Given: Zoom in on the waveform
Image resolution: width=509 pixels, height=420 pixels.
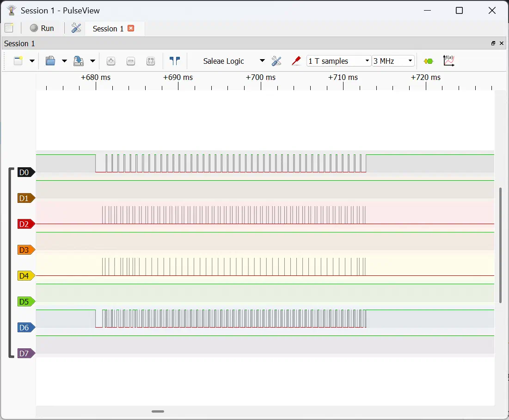Looking at the screenshot, I should [111, 61].
